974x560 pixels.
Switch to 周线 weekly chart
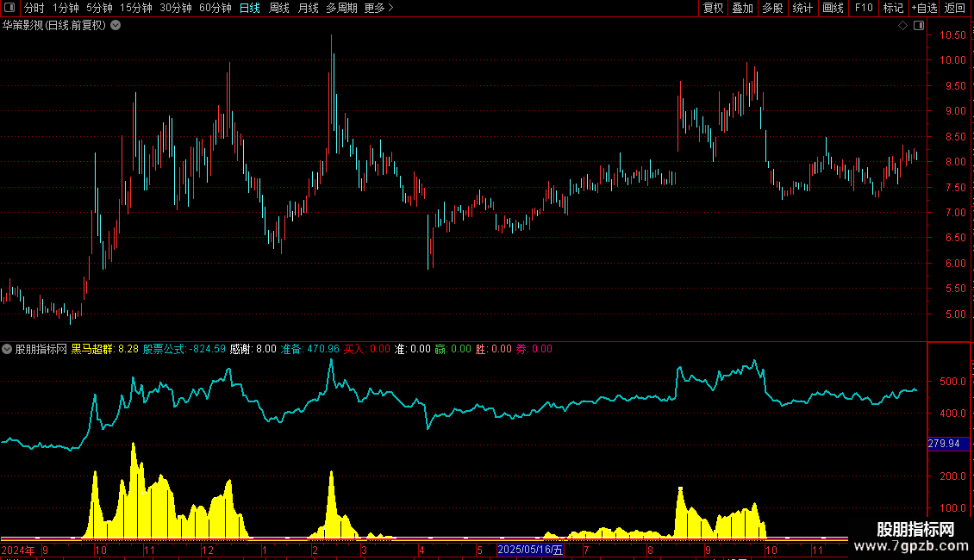click(x=279, y=8)
